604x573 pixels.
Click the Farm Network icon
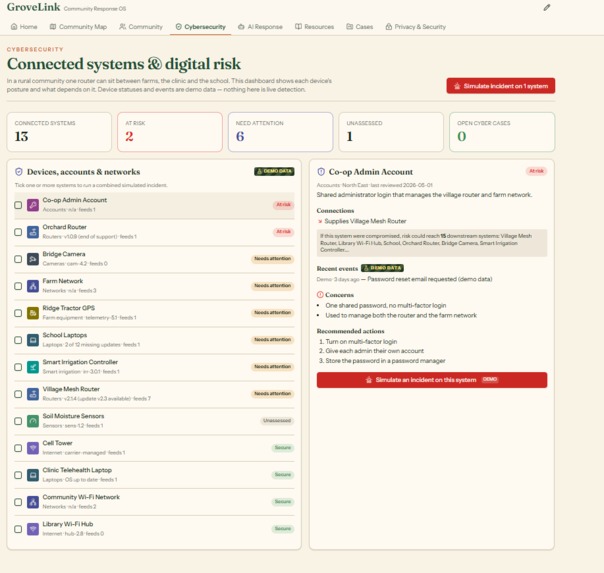[x=33, y=286]
